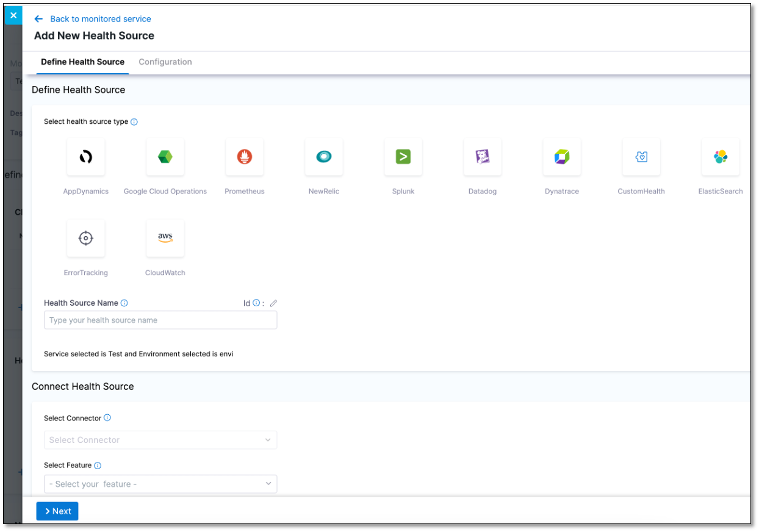Select the AWS CloudWatch health source
Screen dimensions: 759x532
pyautogui.click(x=165, y=239)
